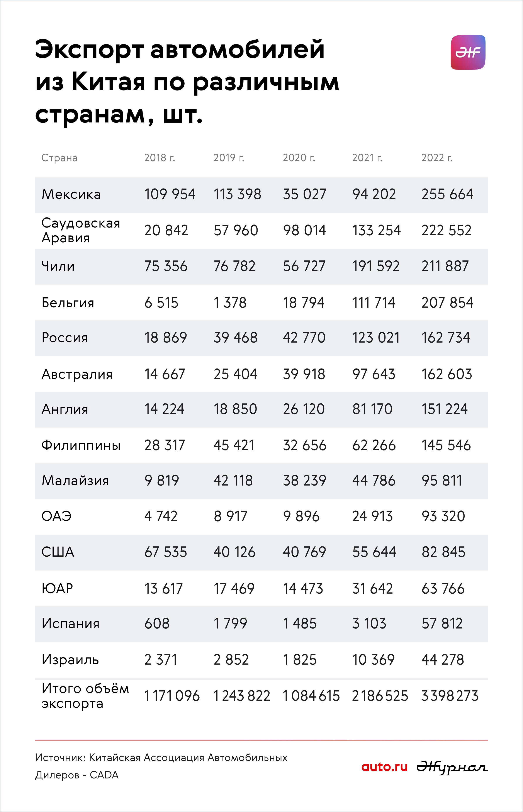Click total export value 3 398 273
This screenshot has width=523, height=812.
450,695
